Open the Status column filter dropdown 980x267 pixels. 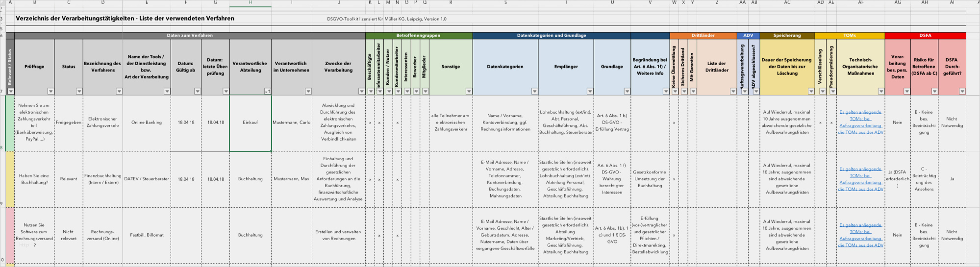[x=79, y=91]
